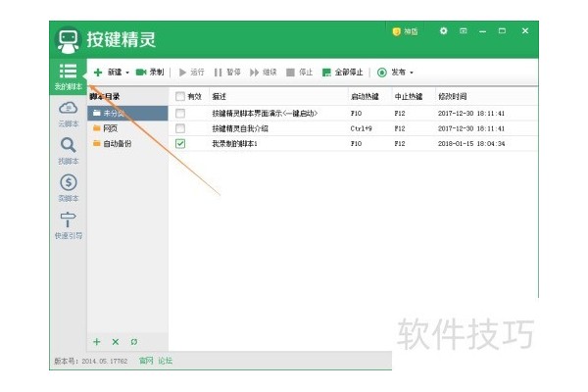Click the 新建 new script button
This screenshot has height=392, width=588.
[x=107, y=72]
